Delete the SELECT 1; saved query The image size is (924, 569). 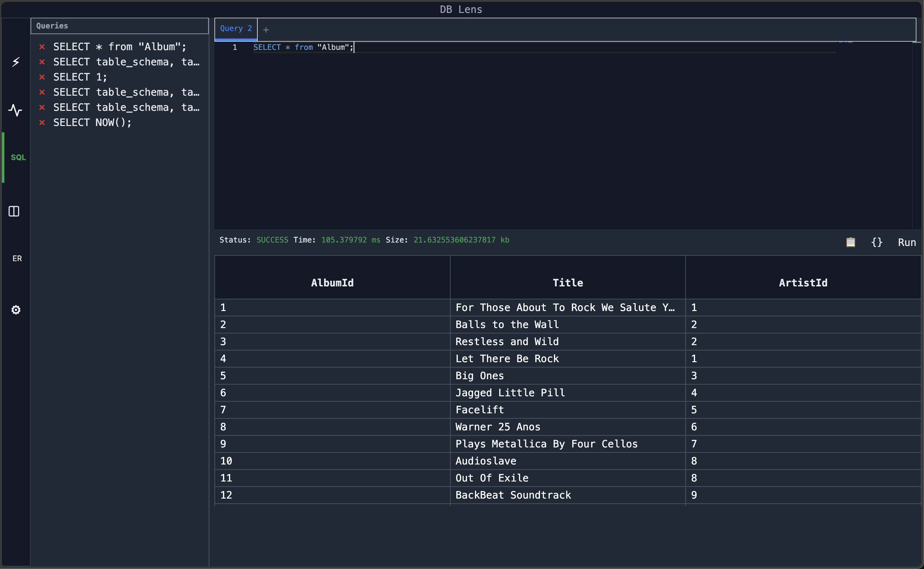42,77
